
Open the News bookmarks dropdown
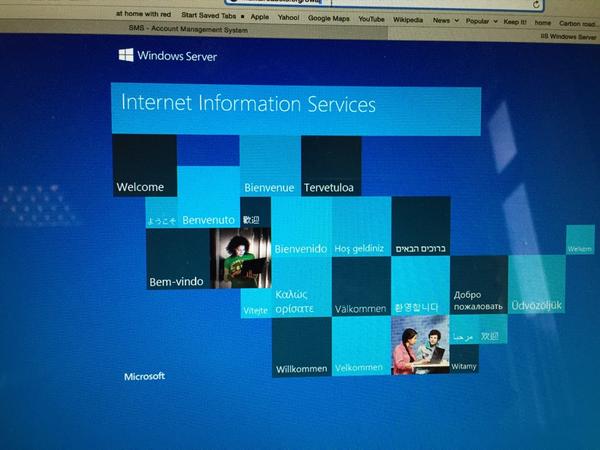point(446,20)
